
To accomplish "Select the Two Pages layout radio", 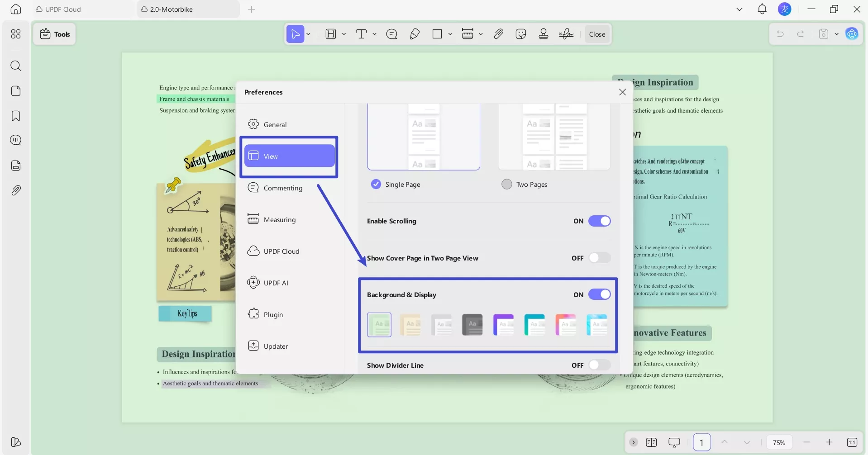I will coord(507,184).
